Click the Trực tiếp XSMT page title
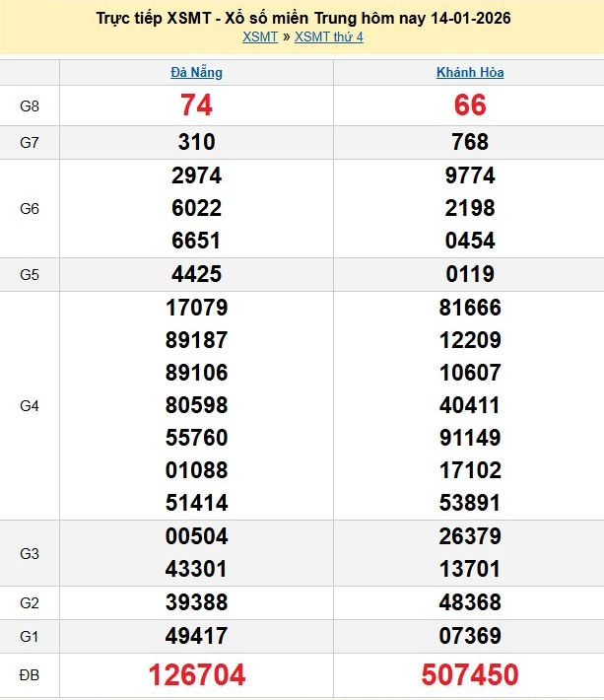 click(x=303, y=19)
